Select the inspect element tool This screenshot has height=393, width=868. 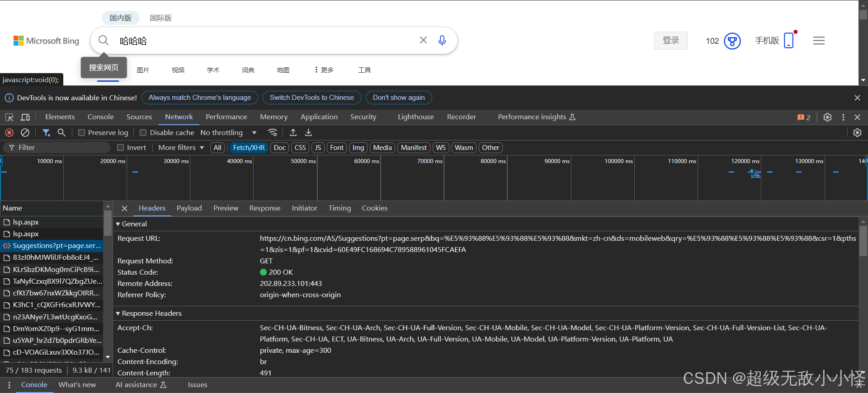click(9, 117)
